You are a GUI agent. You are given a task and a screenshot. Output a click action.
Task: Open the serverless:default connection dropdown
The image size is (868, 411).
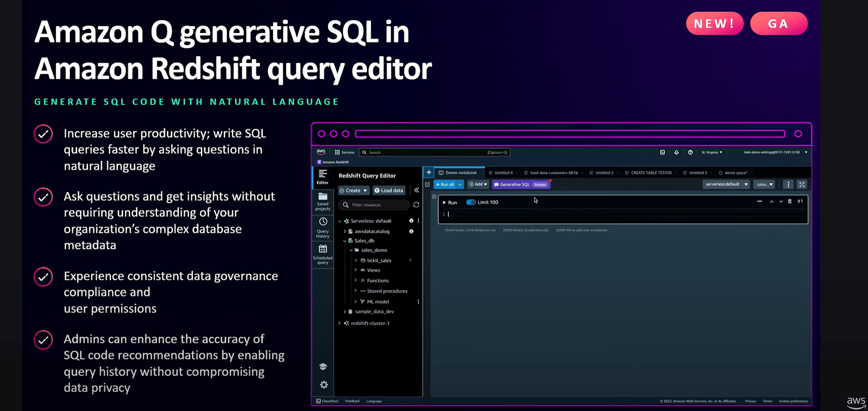coord(726,185)
